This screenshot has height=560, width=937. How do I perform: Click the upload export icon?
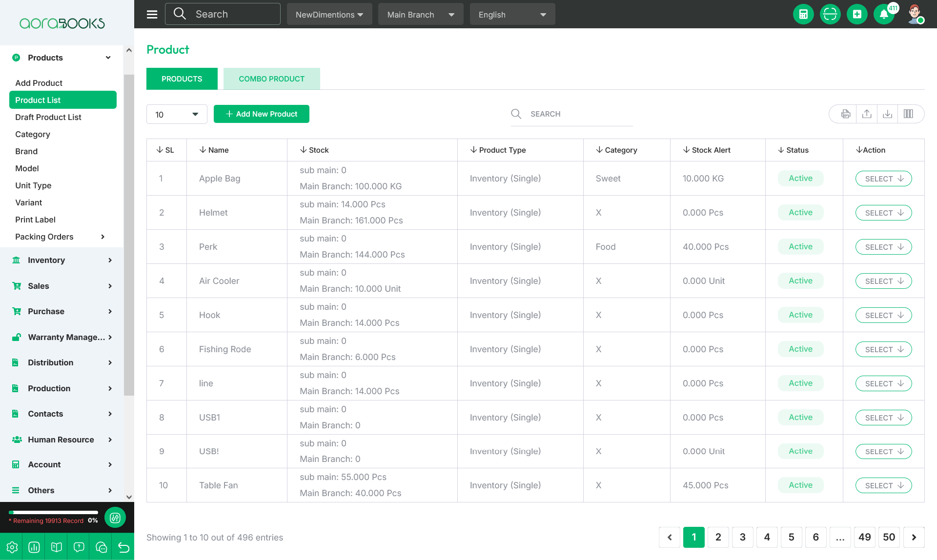[867, 114]
